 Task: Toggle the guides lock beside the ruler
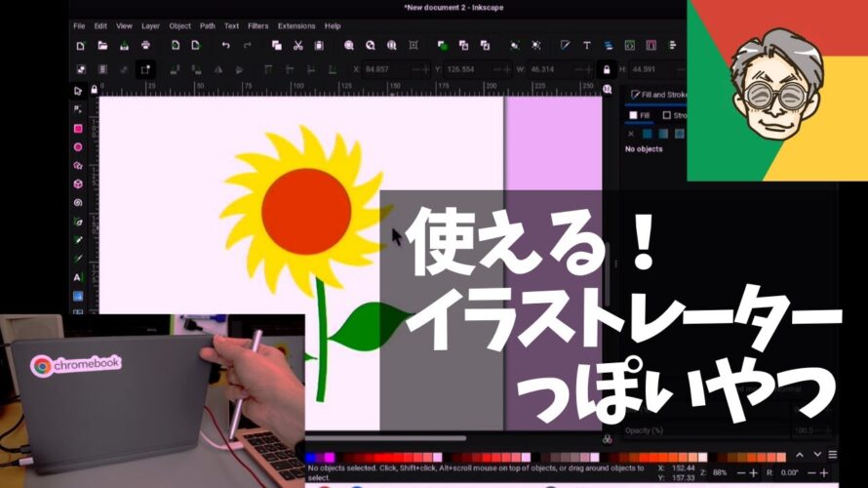click(x=94, y=89)
